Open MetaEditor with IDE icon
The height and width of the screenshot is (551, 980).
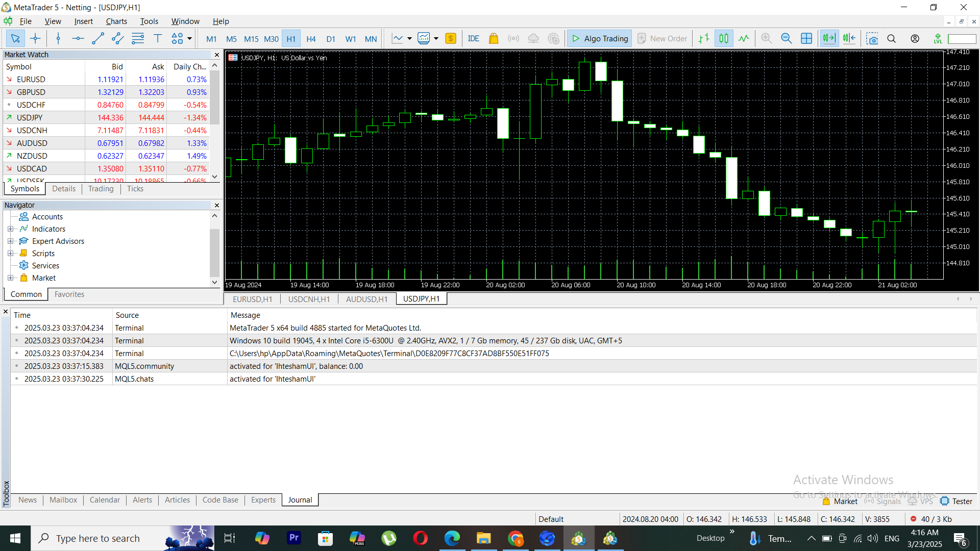click(473, 38)
